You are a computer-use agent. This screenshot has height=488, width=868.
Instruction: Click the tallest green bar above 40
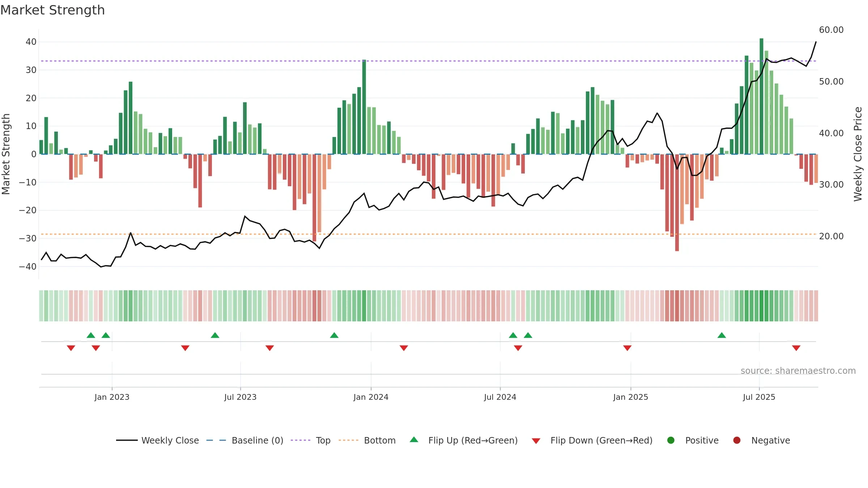point(762,96)
